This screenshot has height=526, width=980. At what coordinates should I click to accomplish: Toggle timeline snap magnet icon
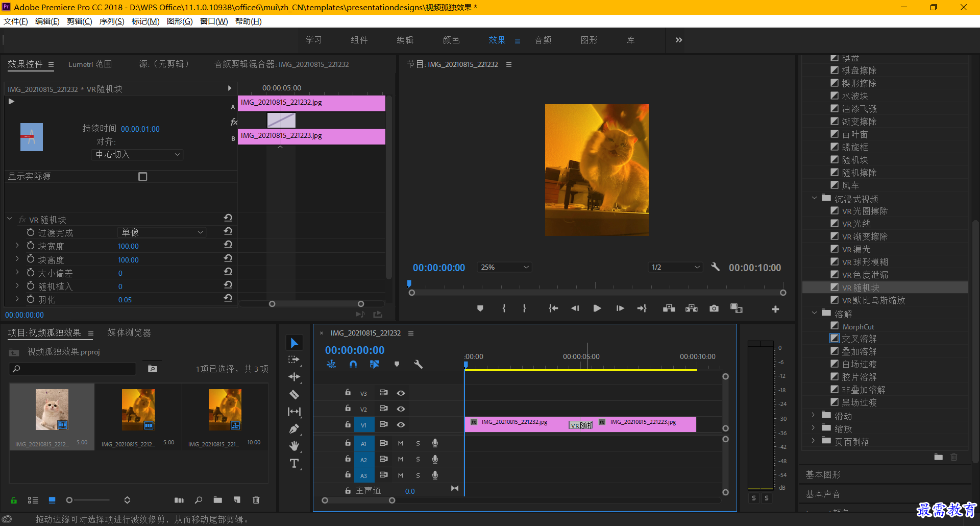coord(353,364)
